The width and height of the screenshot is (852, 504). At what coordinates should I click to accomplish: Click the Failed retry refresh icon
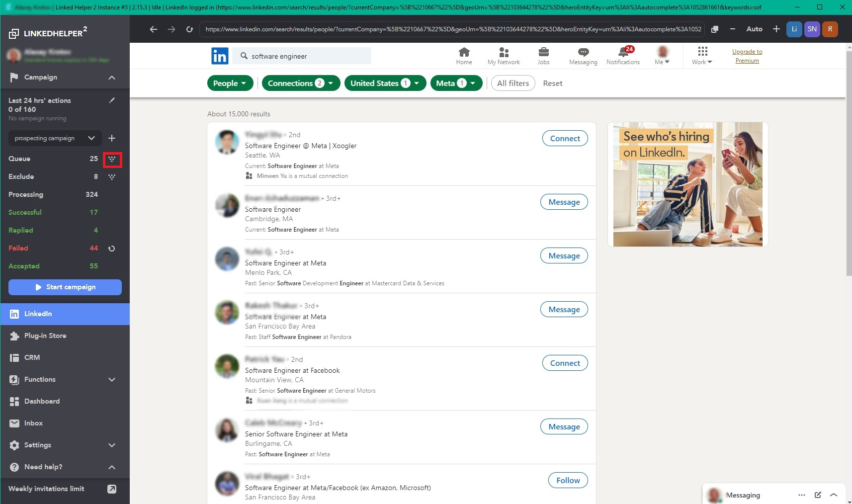click(x=112, y=249)
